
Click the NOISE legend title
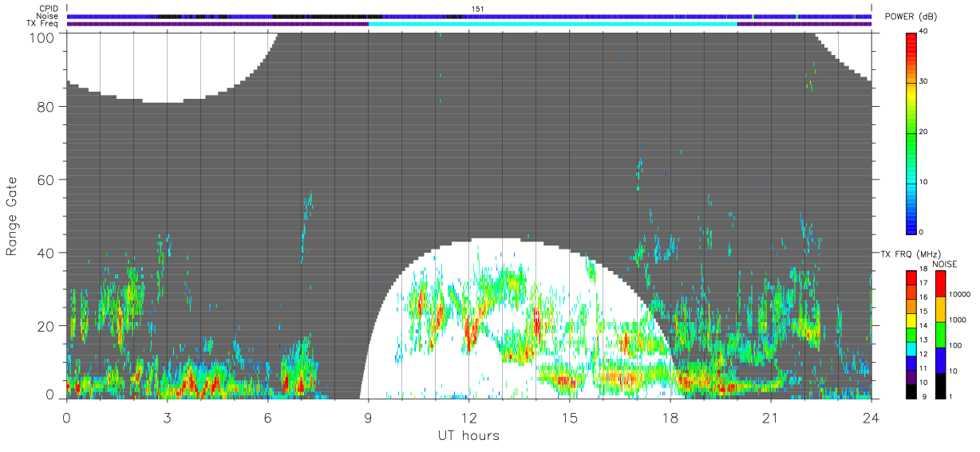945,264
